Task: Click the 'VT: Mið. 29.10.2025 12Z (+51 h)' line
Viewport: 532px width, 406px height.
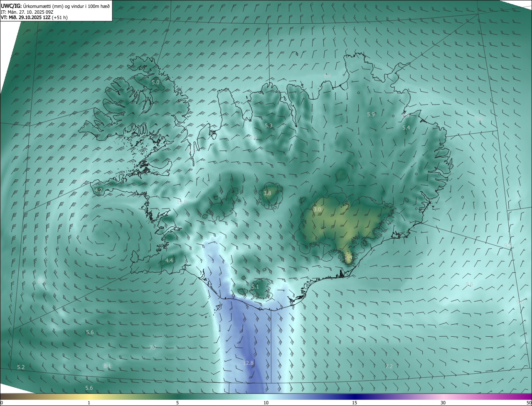Action: pyautogui.click(x=34, y=18)
